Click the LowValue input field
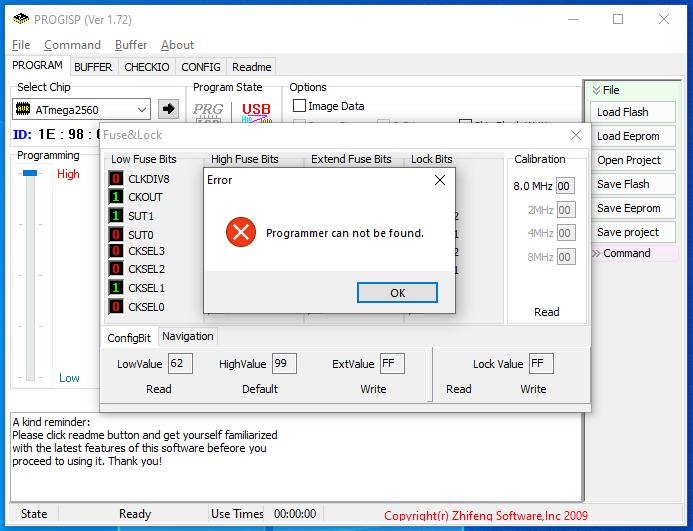Screen dimensions: 693x531 pyautogui.click(x=180, y=363)
